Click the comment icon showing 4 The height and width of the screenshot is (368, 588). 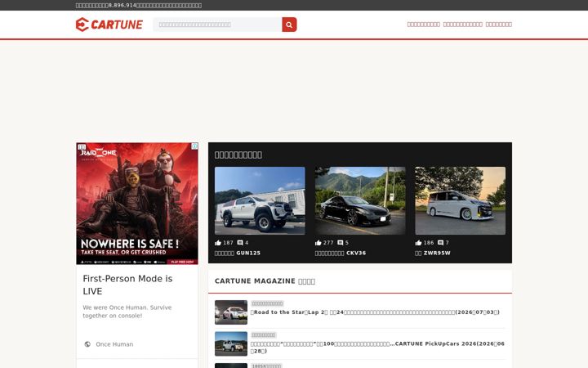coord(240,243)
